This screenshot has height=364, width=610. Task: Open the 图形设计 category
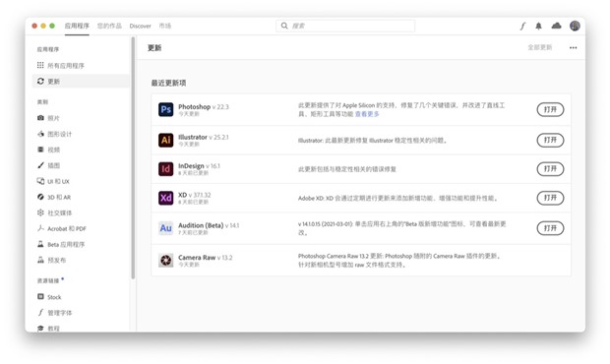click(54, 134)
